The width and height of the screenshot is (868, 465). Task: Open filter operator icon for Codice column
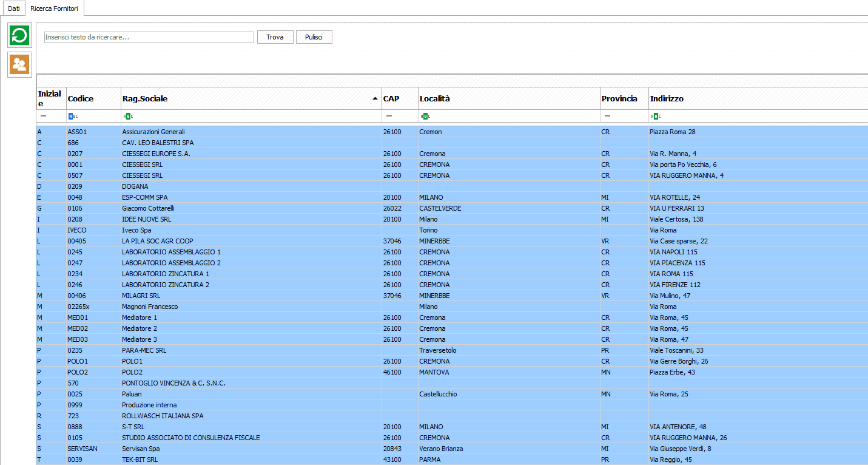tap(73, 116)
